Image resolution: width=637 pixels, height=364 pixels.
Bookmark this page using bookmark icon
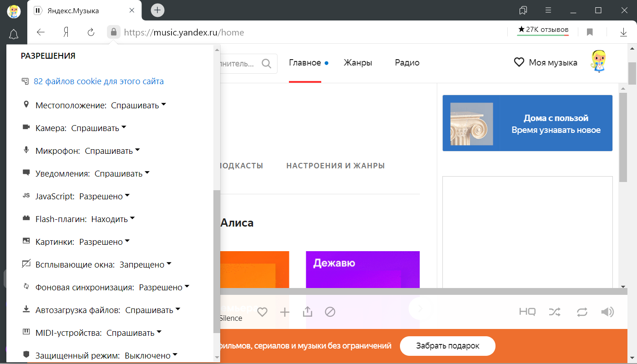click(590, 32)
